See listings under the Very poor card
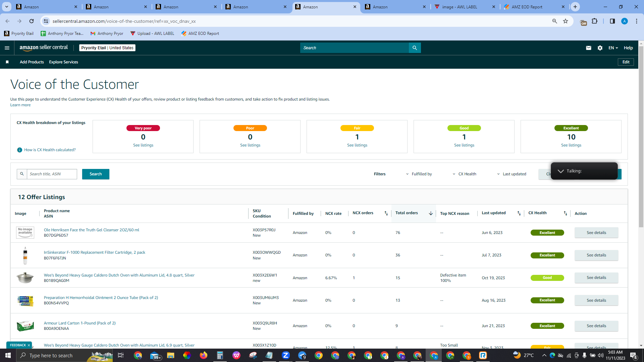This screenshot has height=362, width=644. pos(143,145)
